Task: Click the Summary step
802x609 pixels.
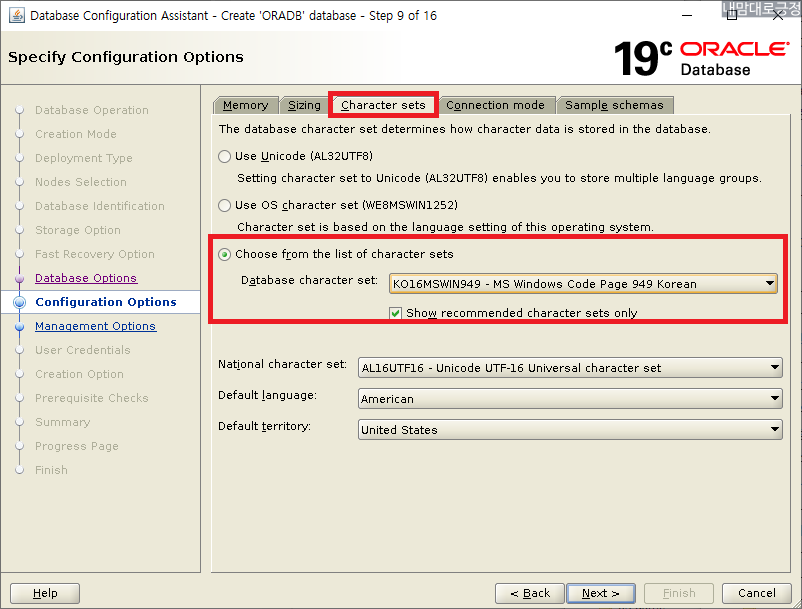Action: pos(62,422)
